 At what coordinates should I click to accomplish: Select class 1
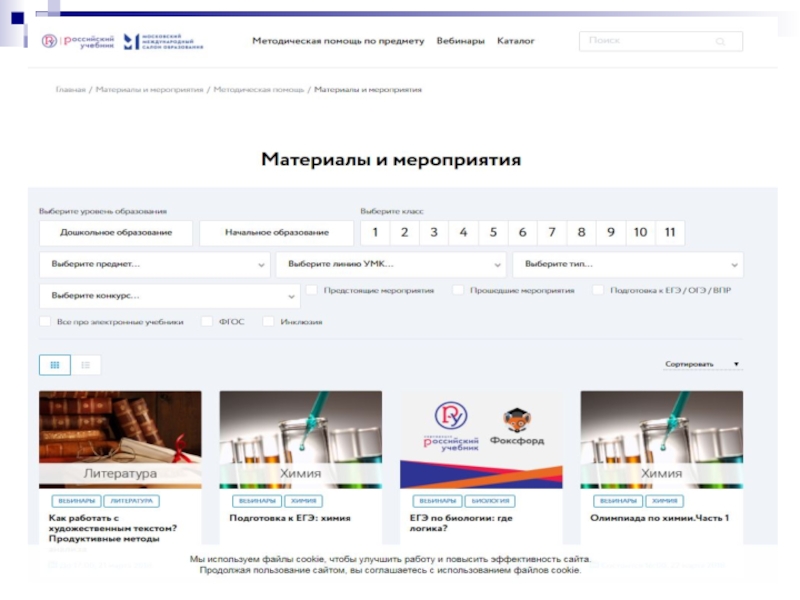pyautogui.click(x=375, y=233)
